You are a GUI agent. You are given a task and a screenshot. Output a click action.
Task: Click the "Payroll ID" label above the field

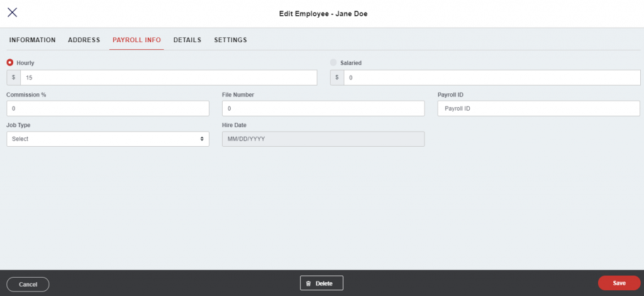(450, 94)
